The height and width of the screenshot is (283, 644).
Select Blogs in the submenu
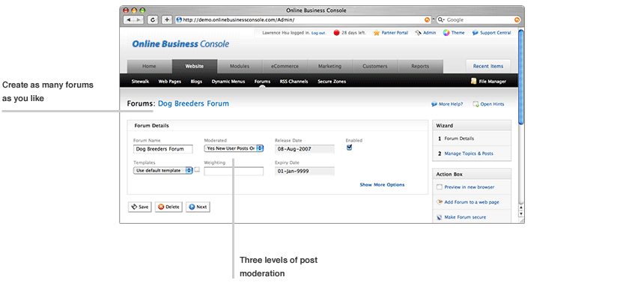pyautogui.click(x=196, y=82)
